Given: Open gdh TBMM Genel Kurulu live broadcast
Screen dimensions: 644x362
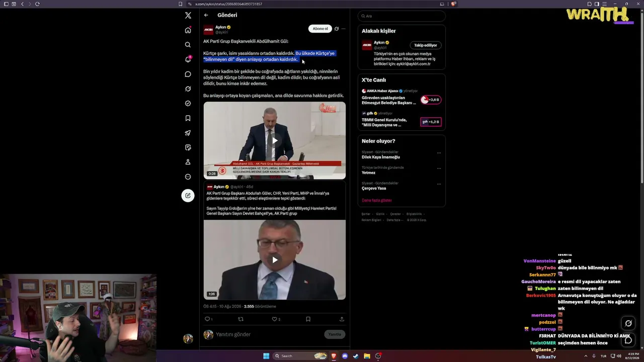Looking at the screenshot, I should [x=401, y=120].
